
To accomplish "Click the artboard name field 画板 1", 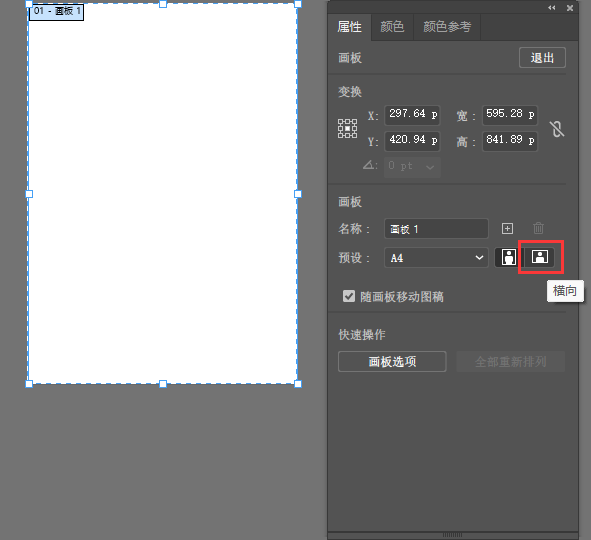I will click(436, 229).
